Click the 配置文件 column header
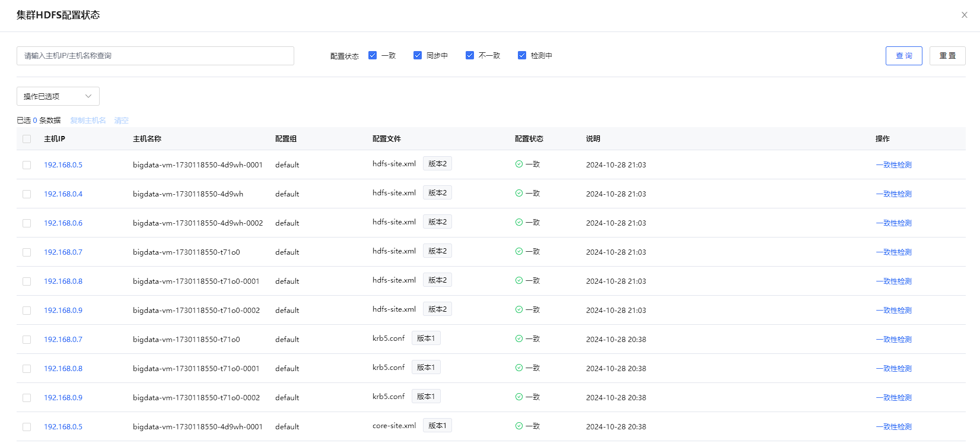The height and width of the screenshot is (443, 980). (387, 139)
